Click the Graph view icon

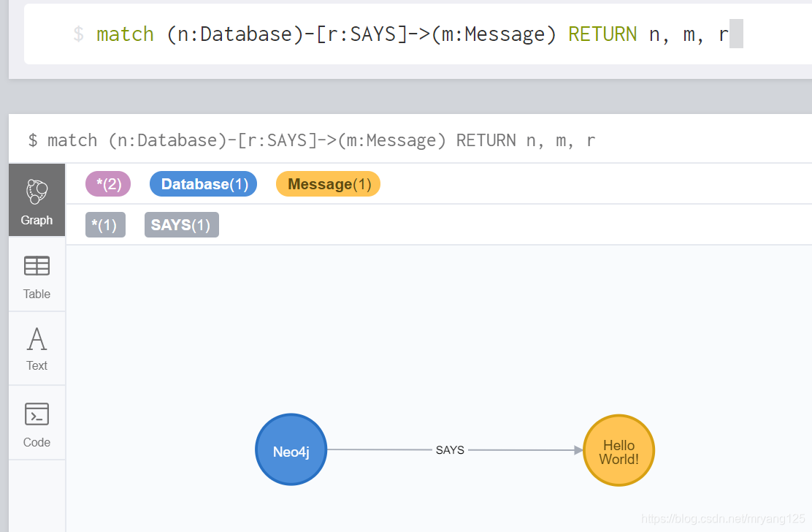click(37, 191)
